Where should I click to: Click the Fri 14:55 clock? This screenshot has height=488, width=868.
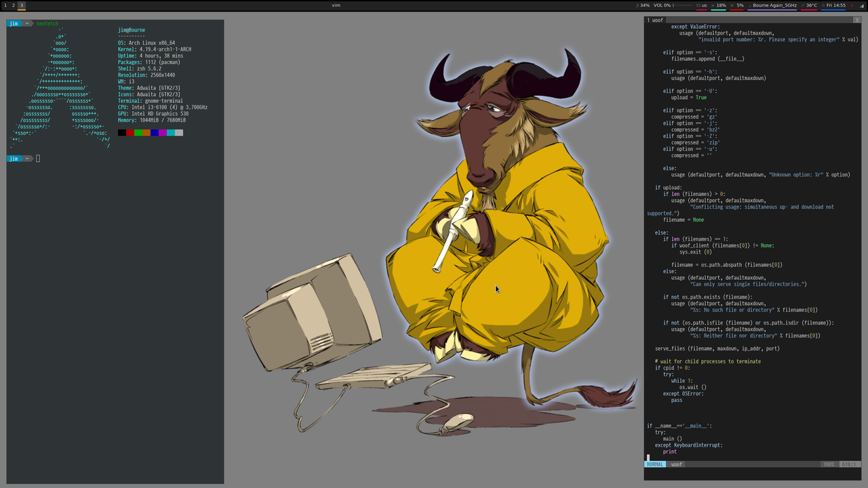(833, 5)
